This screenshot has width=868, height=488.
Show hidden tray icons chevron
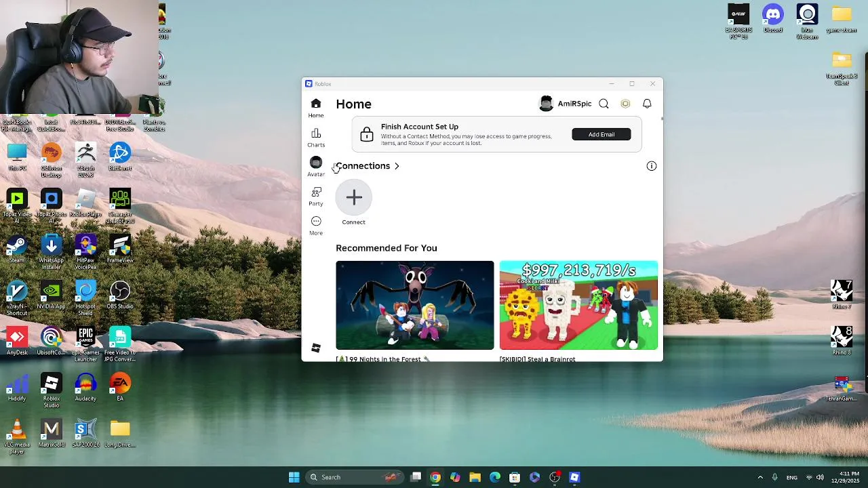[760, 477]
